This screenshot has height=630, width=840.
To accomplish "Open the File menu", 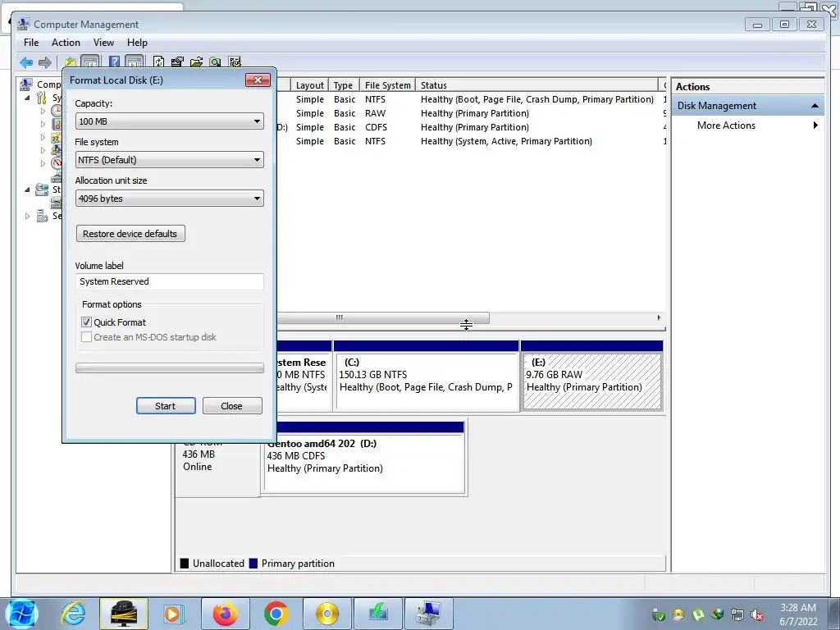I will tap(31, 43).
